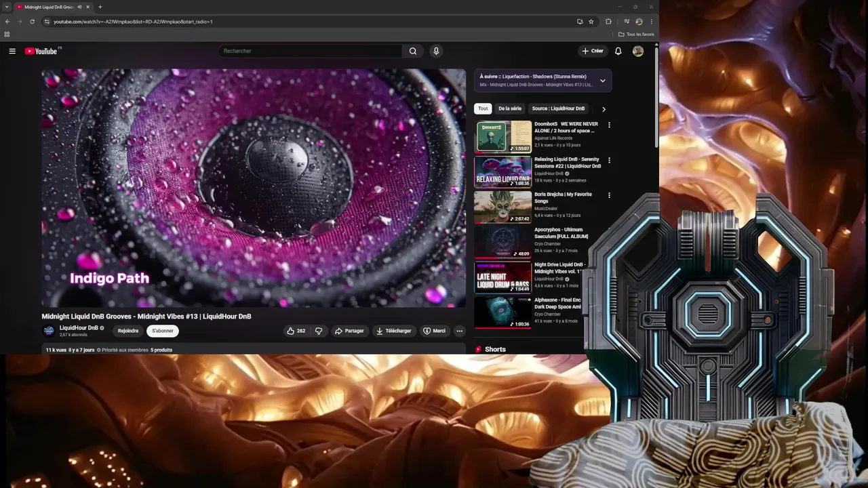Click the 'Night Drive Liquid DnB' video title
Viewport: 868px width, 488px height.
(559, 268)
